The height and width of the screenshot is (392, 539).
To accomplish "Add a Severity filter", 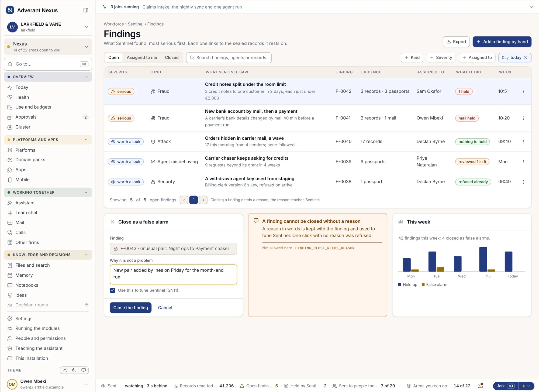I will 441,58.
